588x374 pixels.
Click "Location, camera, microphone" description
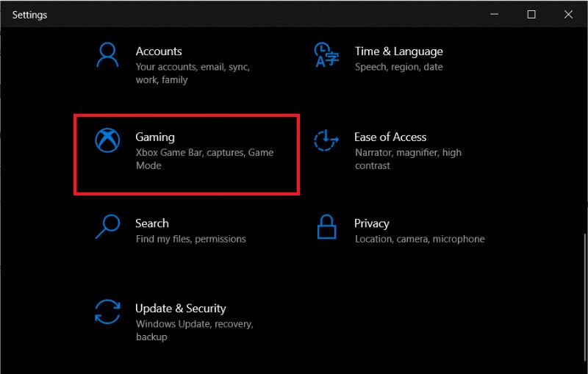pos(420,239)
